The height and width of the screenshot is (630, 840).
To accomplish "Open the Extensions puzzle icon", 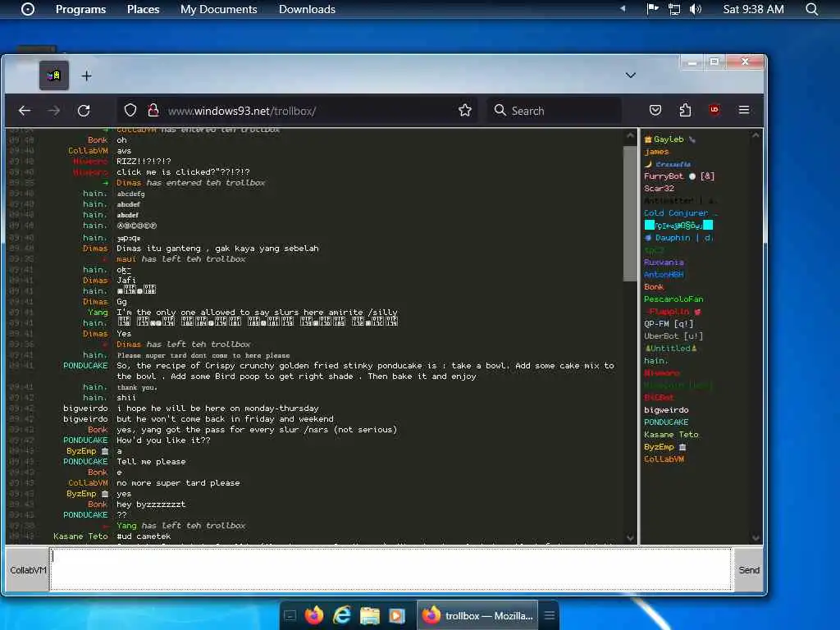I will click(x=685, y=111).
